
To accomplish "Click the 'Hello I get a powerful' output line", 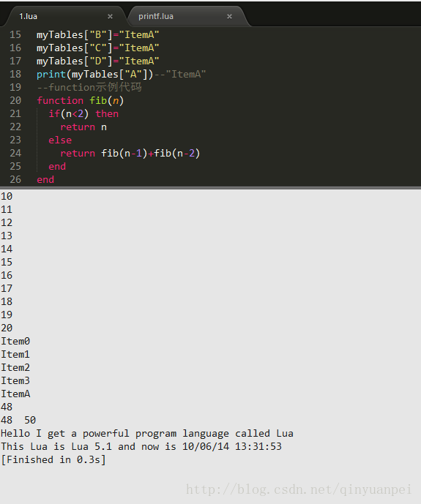I will click(x=147, y=434).
